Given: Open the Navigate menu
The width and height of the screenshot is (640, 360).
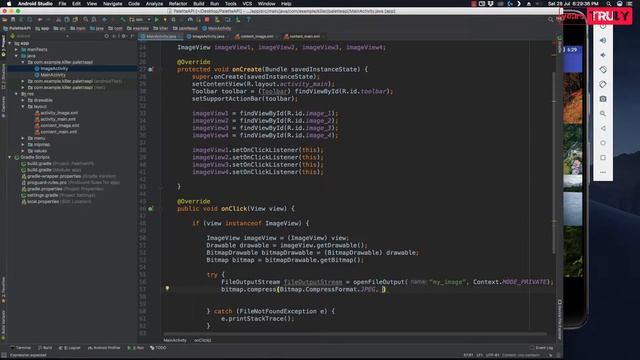Looking at the screenshot, I should [x=112, y=4].
